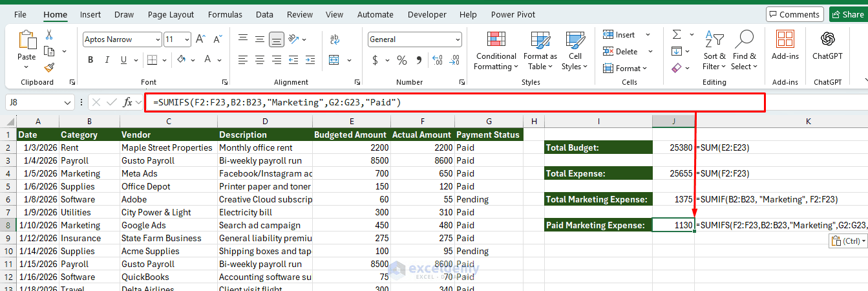The image size is (868, 291).
Task: Open the Paste Options (Ctrl) button
Action: (x=848, y=241)
